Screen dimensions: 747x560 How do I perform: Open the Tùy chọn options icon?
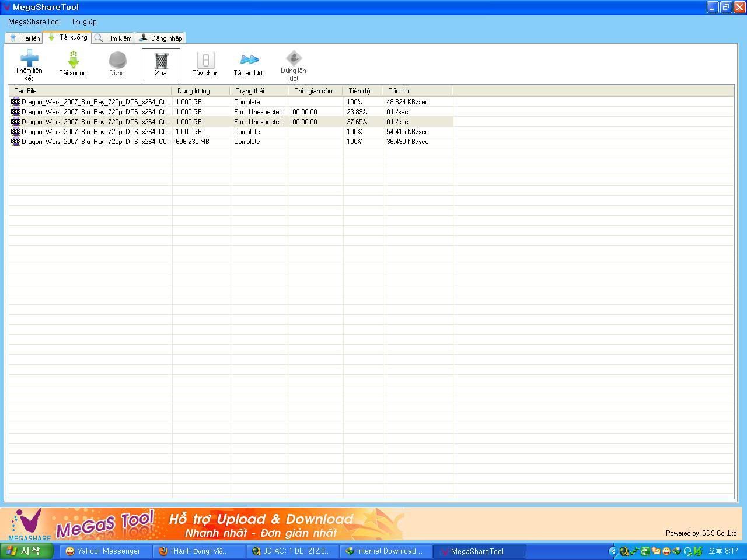tap(205, 60)
